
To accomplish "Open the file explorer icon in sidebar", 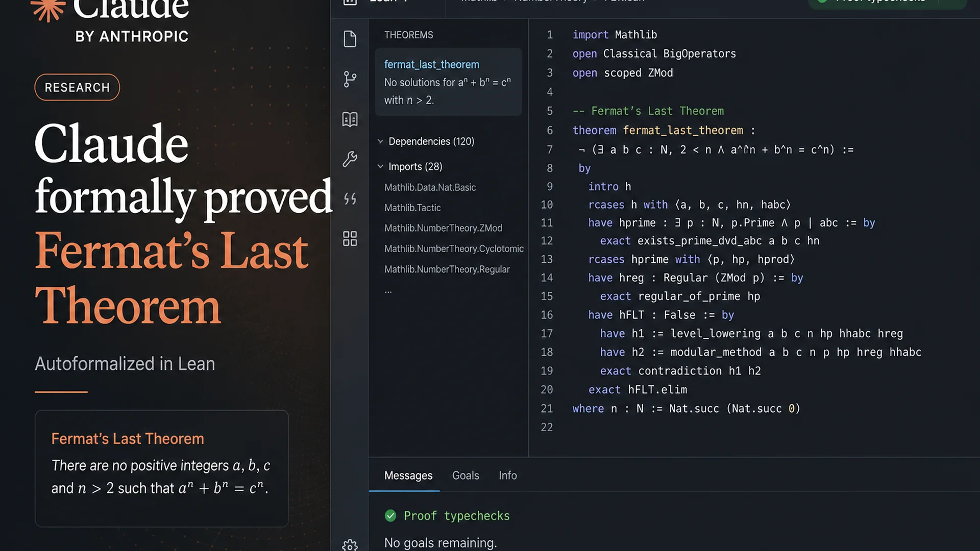I will pyautogui.click(x=350, y=39).
